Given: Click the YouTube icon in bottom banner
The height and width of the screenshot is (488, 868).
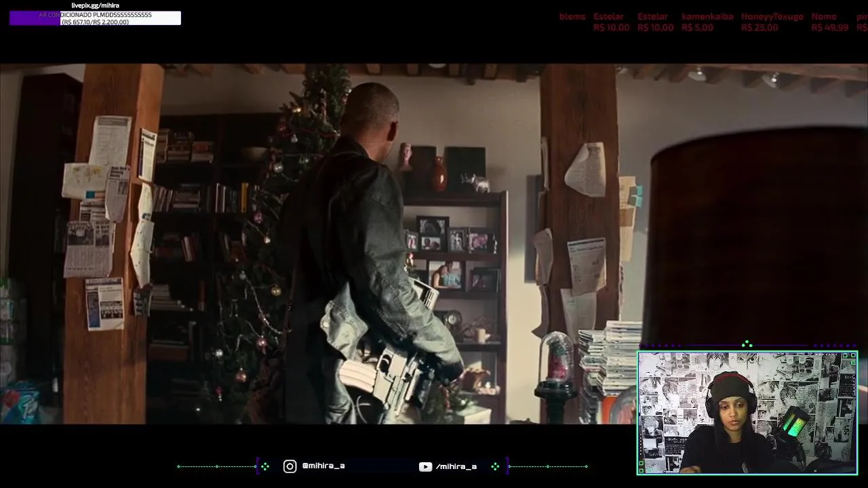Looking at the screenshot, I should pos(425,466).
